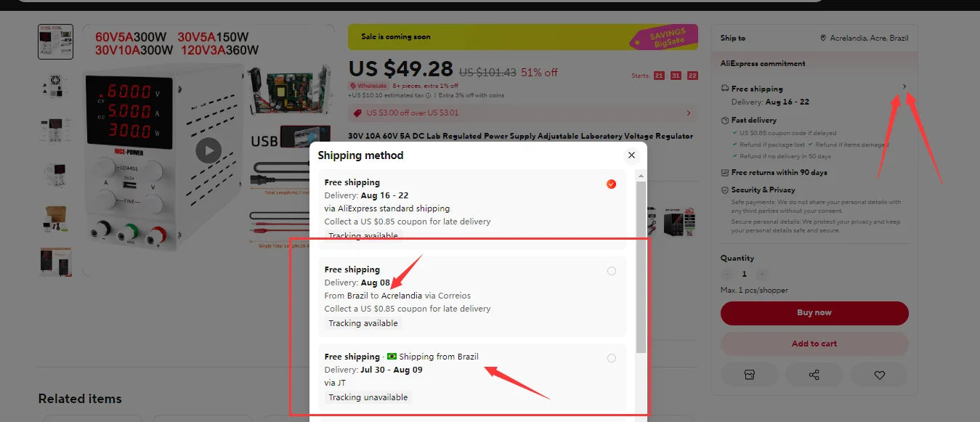The height and width of the screenshot is (422, 980).
Task: Play the product video
Action: click(208, 150)
